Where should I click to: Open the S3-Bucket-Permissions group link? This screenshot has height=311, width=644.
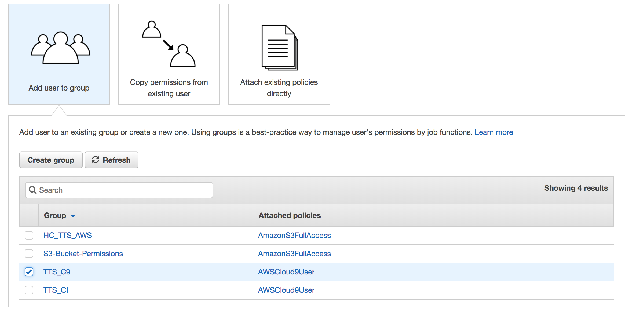pyautogui.click(x=83, y=254)
